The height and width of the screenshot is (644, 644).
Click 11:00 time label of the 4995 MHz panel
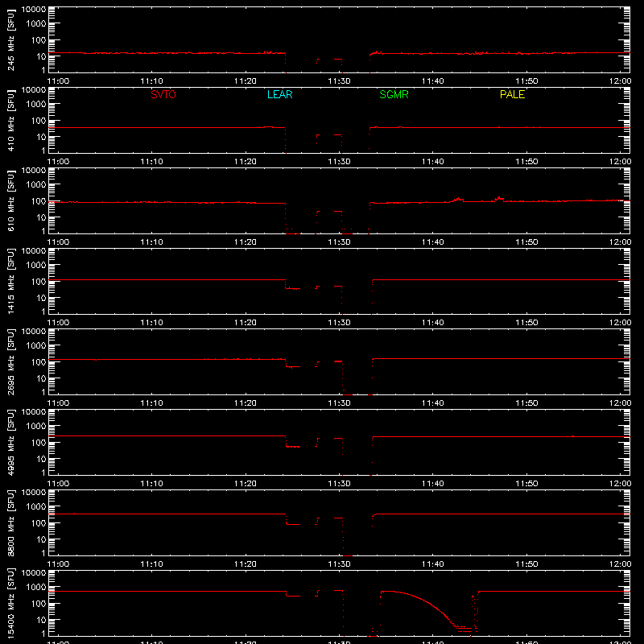click(58, 484)
